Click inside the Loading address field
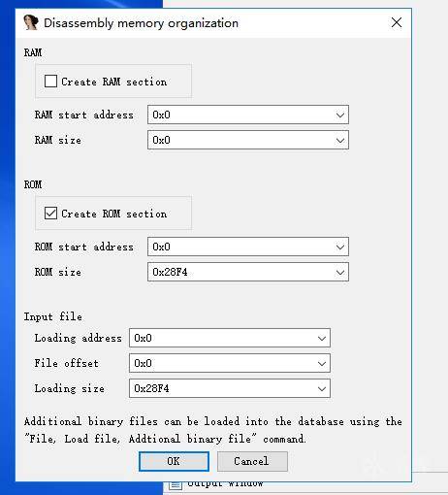The width and height of the screenshot is (448, 495). tap(230, 338)
